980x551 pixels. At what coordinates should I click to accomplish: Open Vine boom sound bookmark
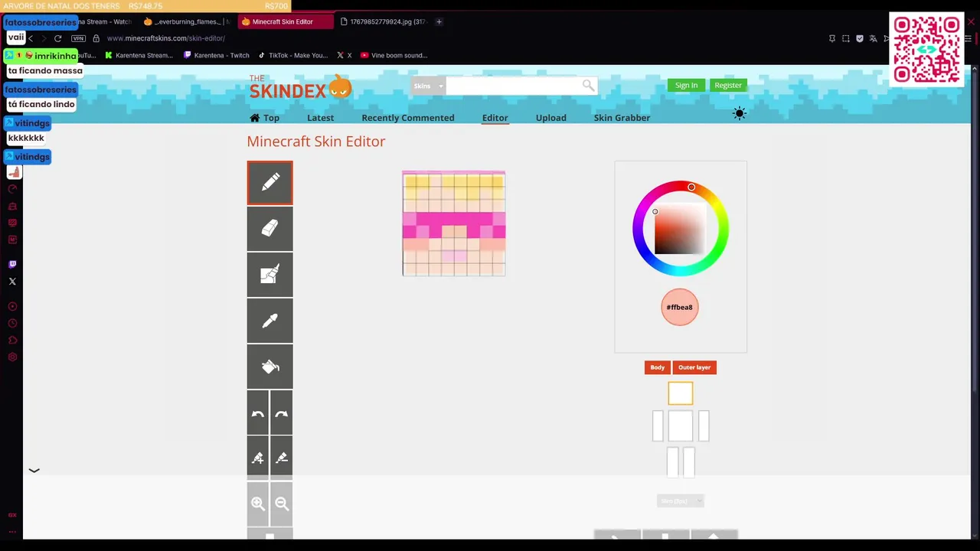tap(394, 55)
